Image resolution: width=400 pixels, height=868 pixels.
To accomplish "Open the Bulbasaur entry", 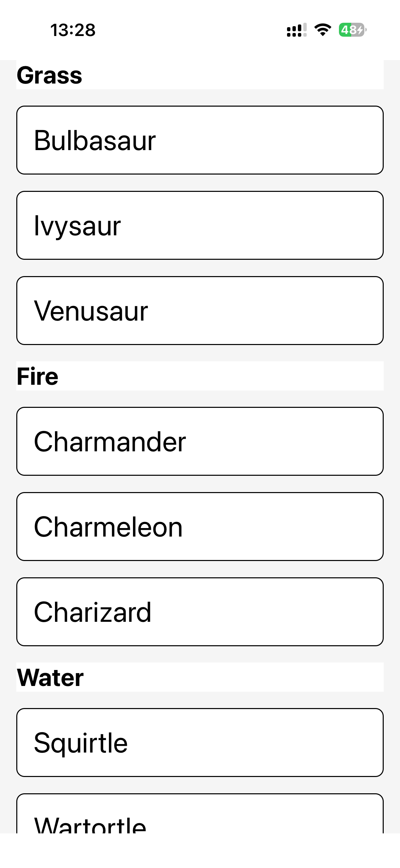I will [x=200, y=140].
